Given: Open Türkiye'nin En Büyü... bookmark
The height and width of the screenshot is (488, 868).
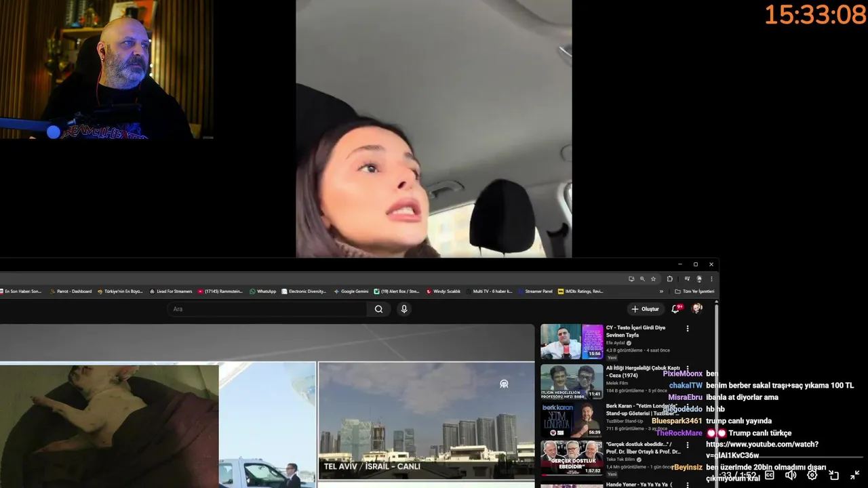Looking at the screenshot, I should 120,291.
